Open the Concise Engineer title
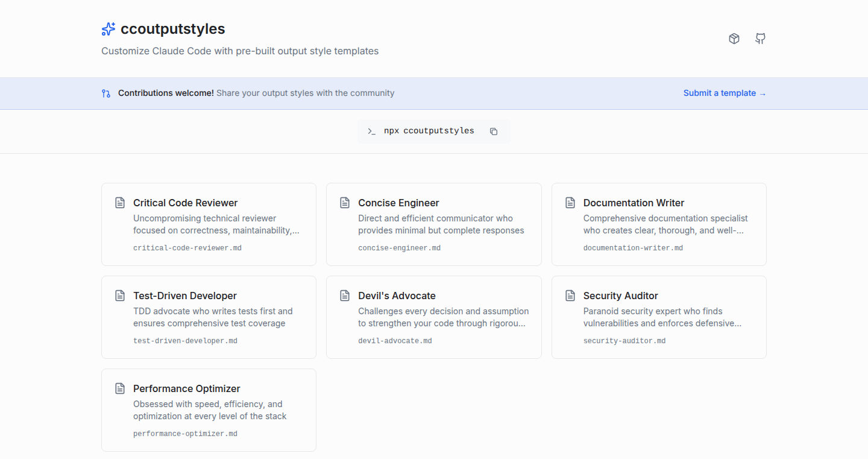The height and width of the screenshot is (459, 868). click(398, 203)
